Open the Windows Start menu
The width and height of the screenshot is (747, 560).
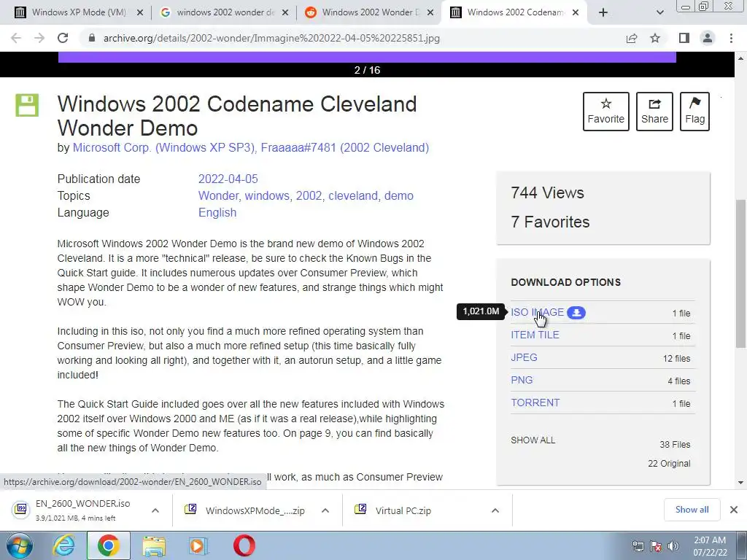pyautogui.click(x=20, y=545)
